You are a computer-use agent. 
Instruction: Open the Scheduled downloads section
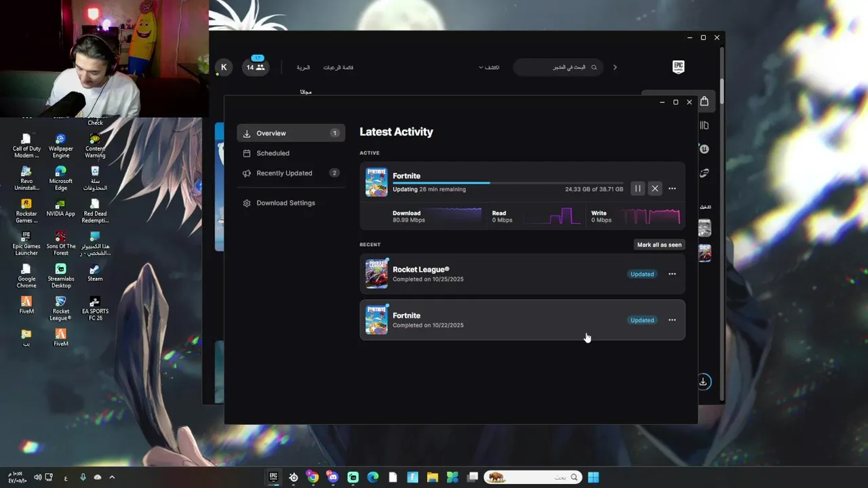[291, 153]
